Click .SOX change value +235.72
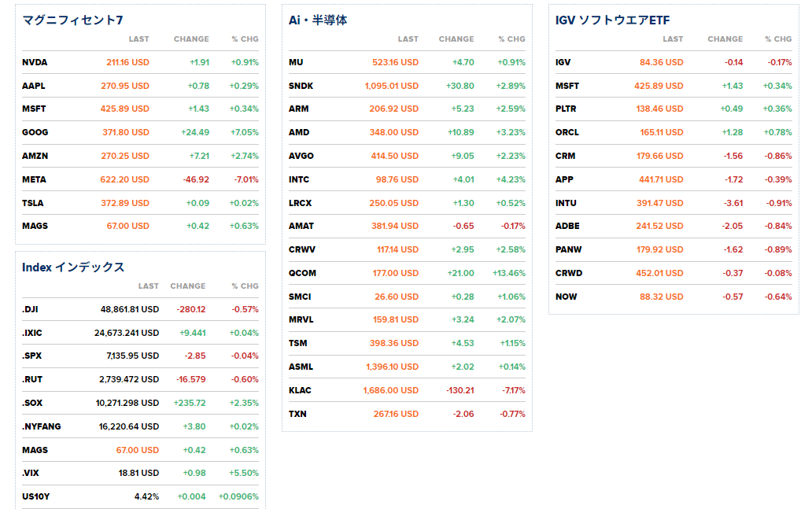 (190, 403)
